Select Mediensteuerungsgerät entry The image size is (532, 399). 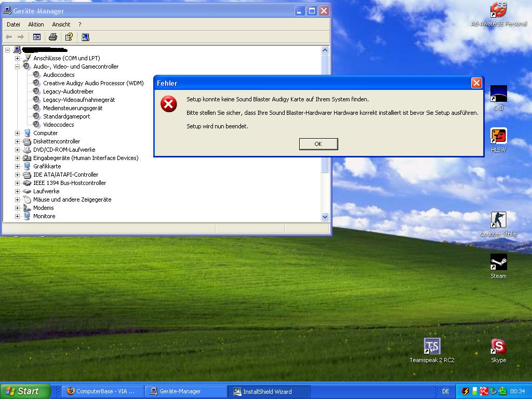tap(73, 108)
